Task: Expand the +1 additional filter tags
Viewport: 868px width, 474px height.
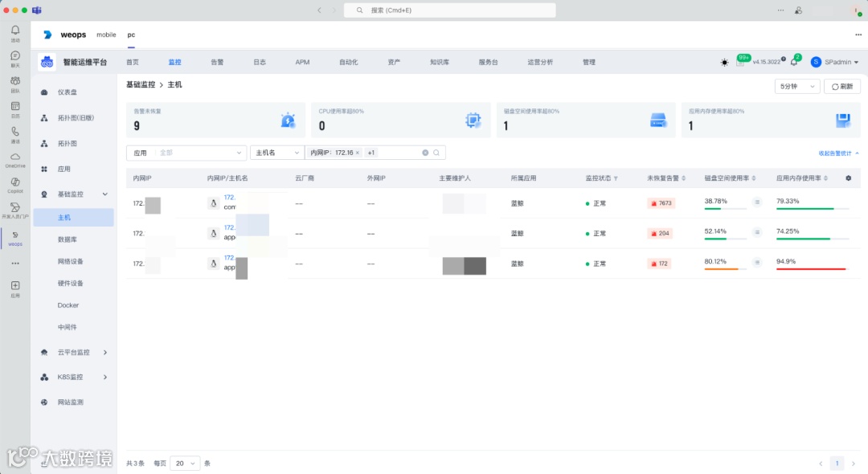Action: (x=371, y=153)
